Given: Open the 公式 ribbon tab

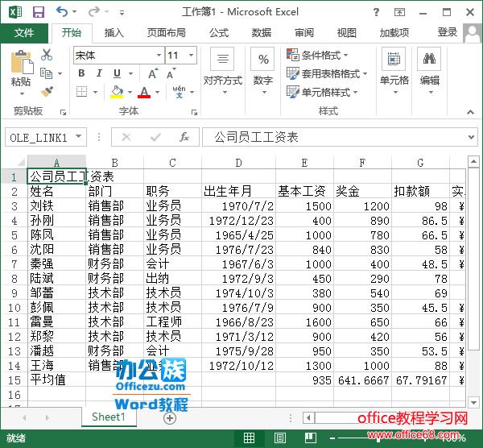Looking at the screenshot, I should point(219,33).
